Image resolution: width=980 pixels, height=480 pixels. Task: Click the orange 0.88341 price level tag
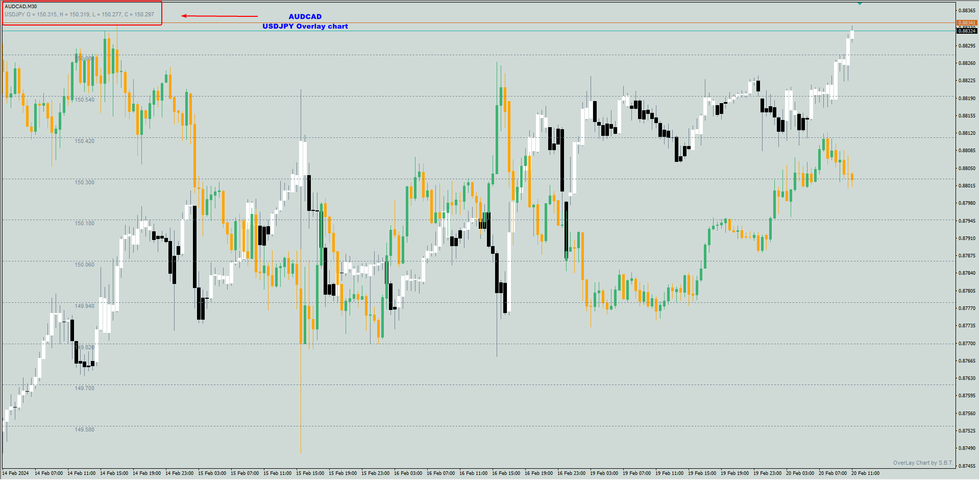[x=966, y=23]
